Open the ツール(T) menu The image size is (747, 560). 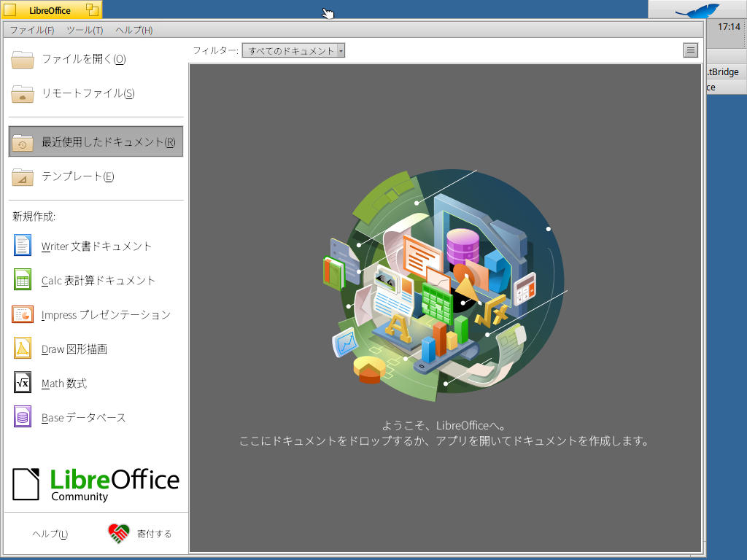coord(85,30)
